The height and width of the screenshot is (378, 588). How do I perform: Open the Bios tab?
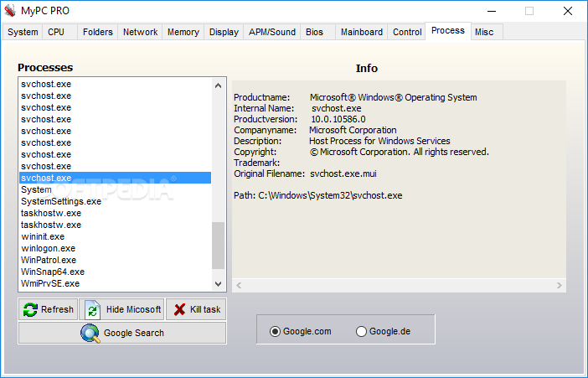[318, 33]
